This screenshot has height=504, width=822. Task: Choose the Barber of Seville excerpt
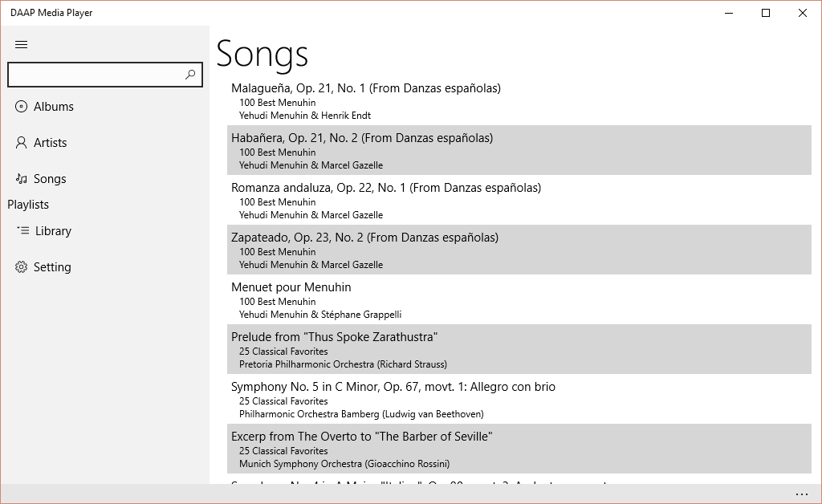pyautogui.click(x=362, y=437)
